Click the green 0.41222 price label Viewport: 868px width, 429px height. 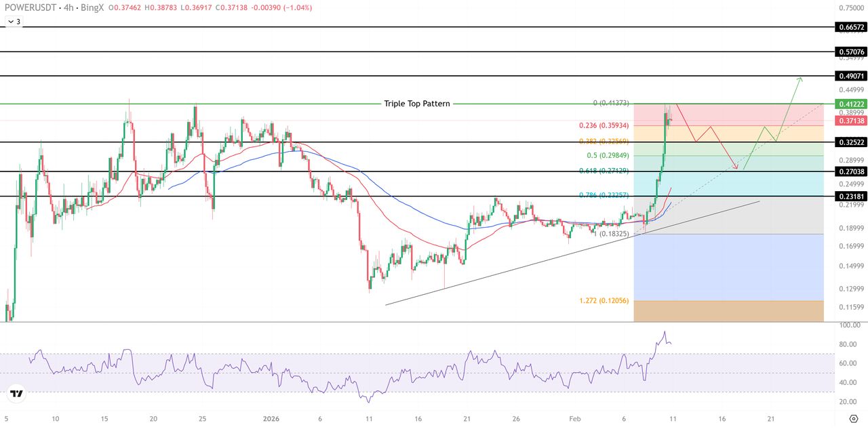(x=851, y=104)
